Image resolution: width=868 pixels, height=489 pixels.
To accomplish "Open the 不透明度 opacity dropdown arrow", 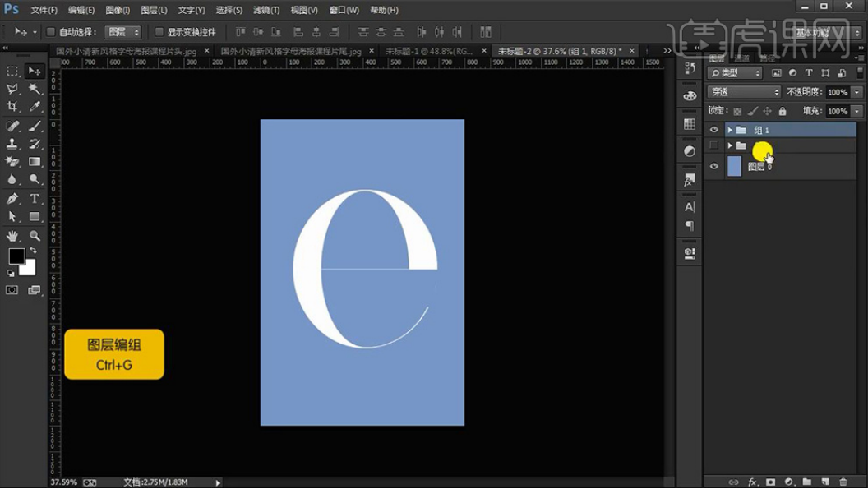I will tap(857, 92).
